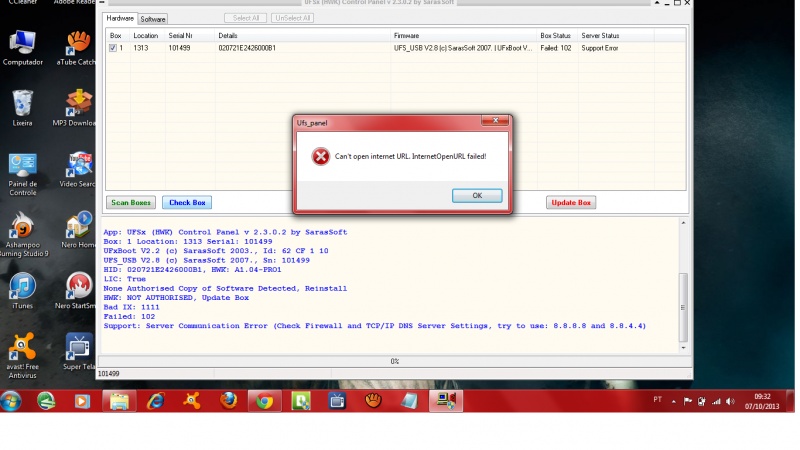Screen dimensions: 800x450
Task: Click the network signal tray icon
Action: point(716,402)
